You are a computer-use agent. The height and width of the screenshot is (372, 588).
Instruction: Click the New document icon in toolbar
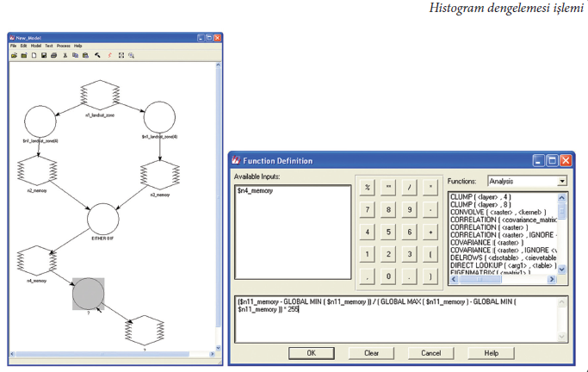coord(33,55)
